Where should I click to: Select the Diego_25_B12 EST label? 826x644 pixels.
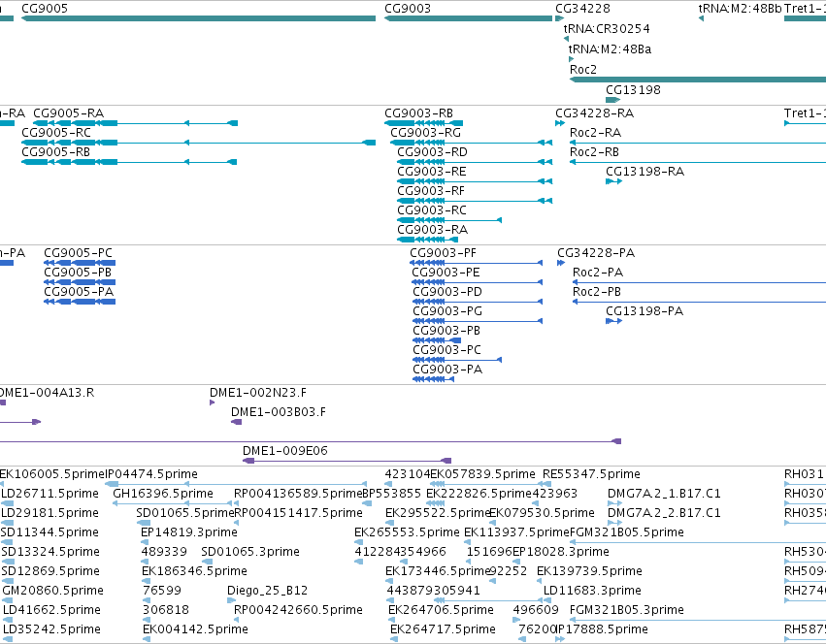[267, 591]
